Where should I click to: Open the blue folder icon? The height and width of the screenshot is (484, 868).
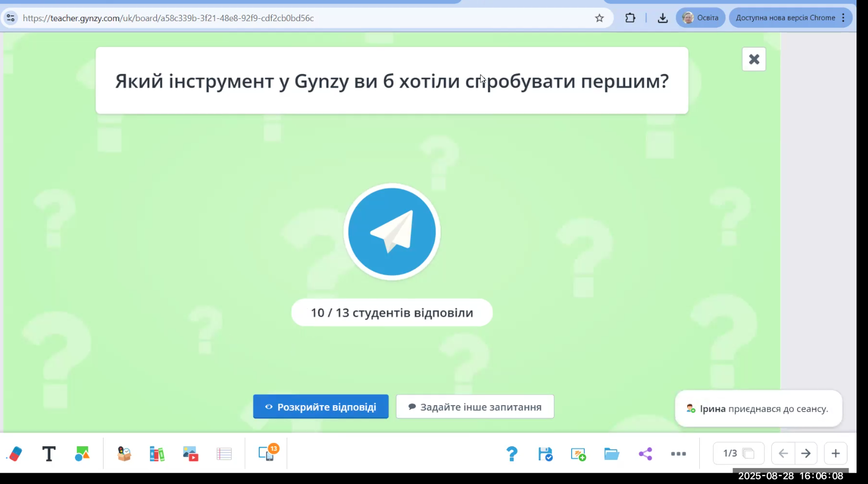pyautogui.click(x=612, y=454)
